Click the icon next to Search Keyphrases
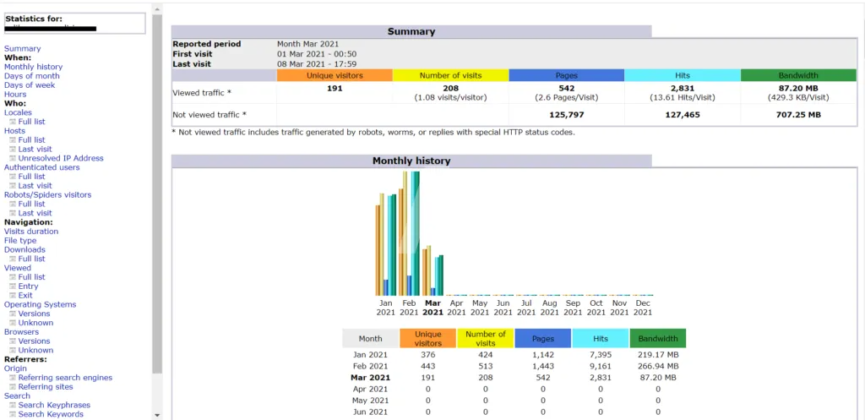This screenshot has height=420, width=865. 13,405
